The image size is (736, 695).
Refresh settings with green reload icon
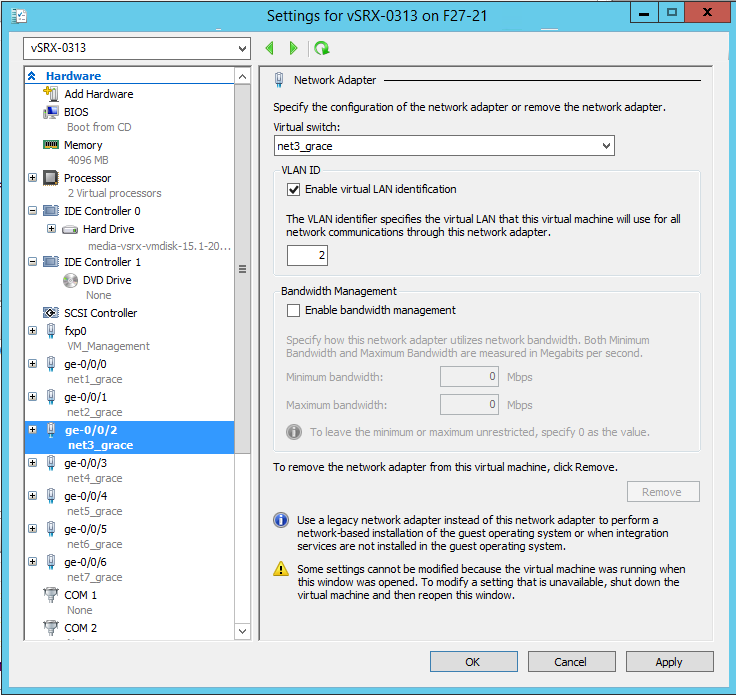[x=322, y=48]
